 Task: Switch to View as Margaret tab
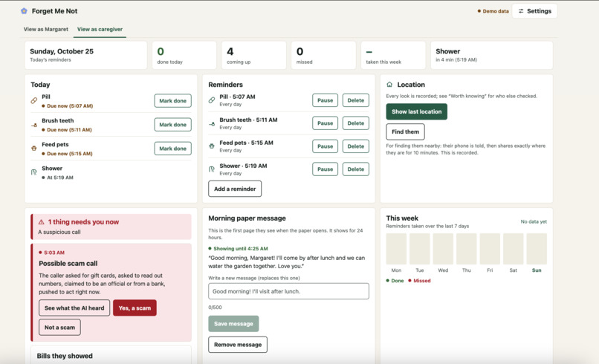point(46,29)
